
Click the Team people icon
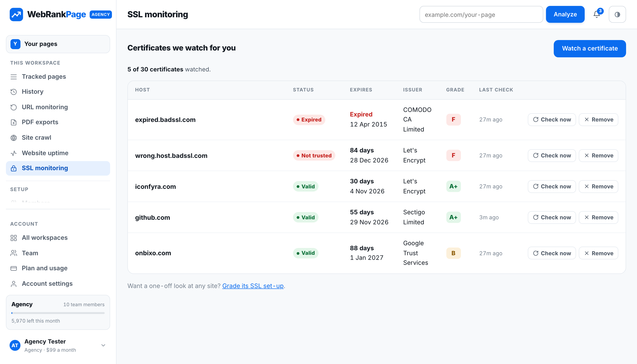14,253
